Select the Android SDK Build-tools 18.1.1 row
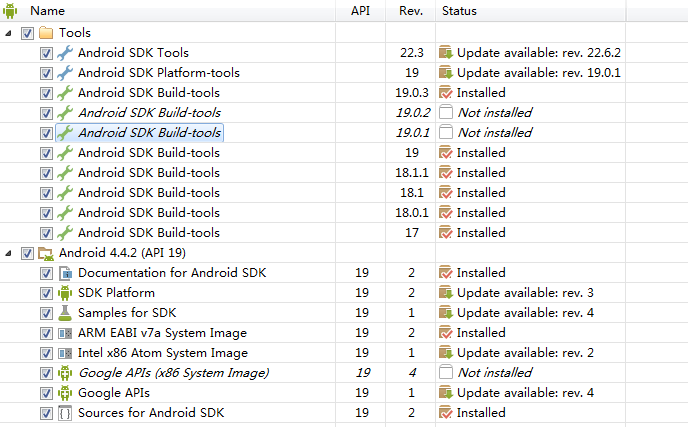Image resolution: width=688 pixels, height=427 pixels. point(149,173)
